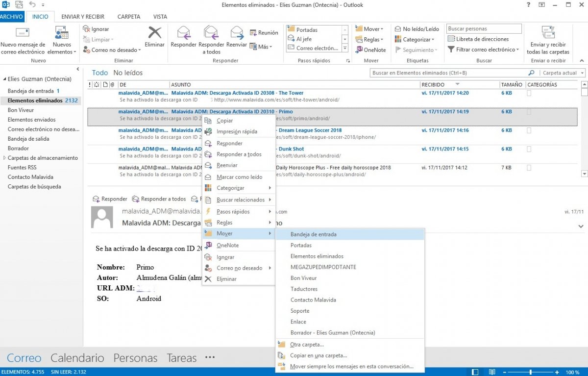This screenshot has height=376, width=588.
Task: Open Carpeta actual search scope dropdown
Action: (563, 73)
